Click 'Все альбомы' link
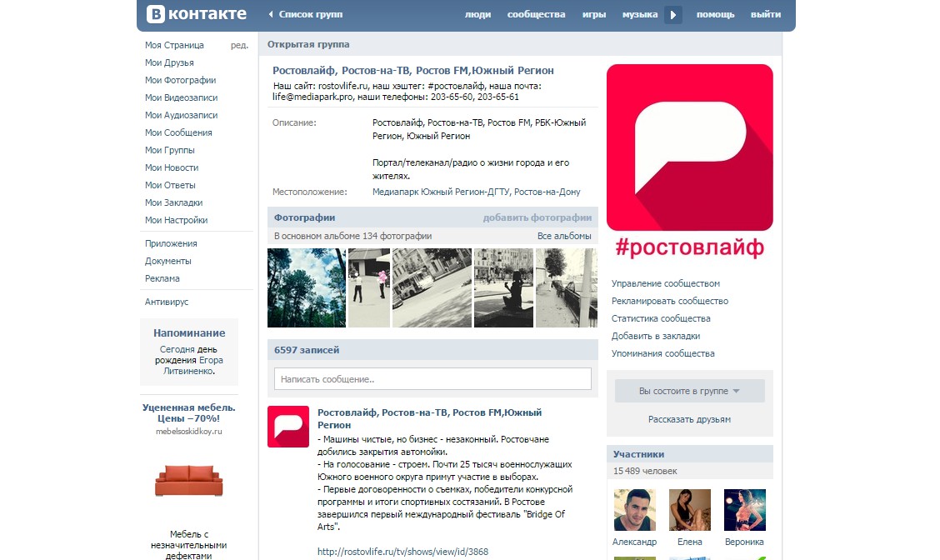The width and height of the screenshot is (940, 560). click(x=564, y=236)
